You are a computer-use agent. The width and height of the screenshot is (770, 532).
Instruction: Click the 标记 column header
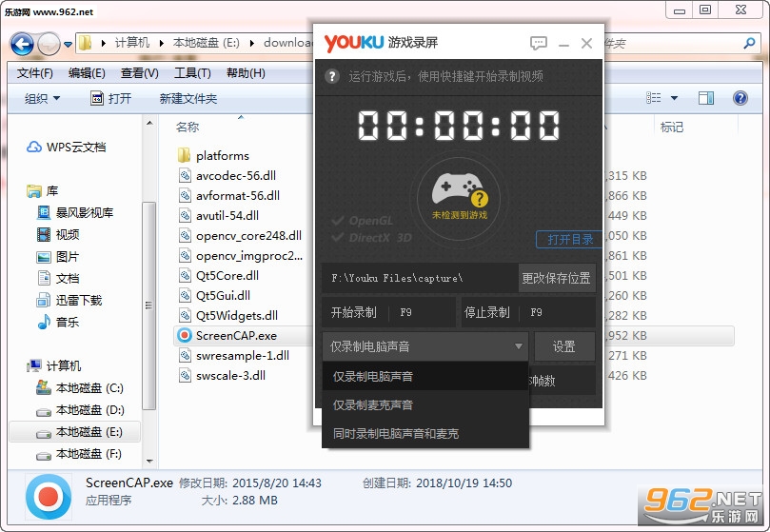tap(672, 128)
